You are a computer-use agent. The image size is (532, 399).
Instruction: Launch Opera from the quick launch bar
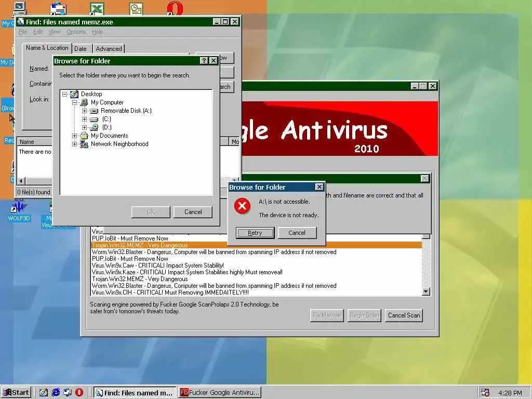[x=79, y=393]
